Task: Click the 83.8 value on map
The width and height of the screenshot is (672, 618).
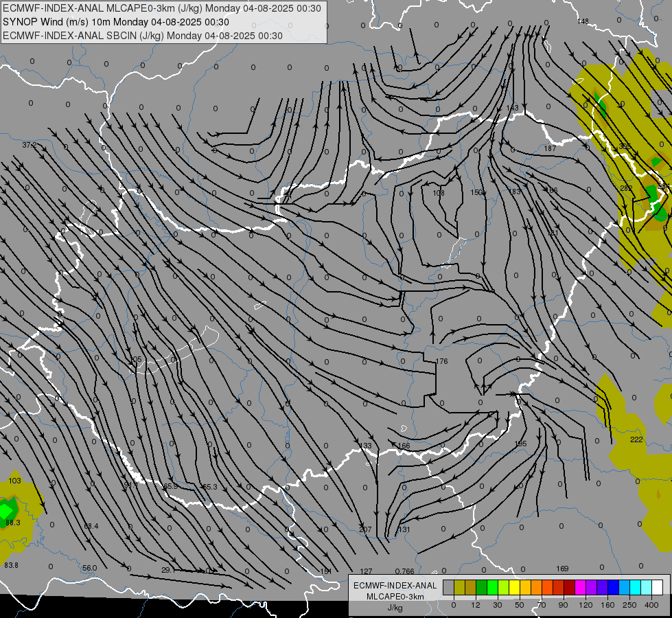Action: [12, 565]
